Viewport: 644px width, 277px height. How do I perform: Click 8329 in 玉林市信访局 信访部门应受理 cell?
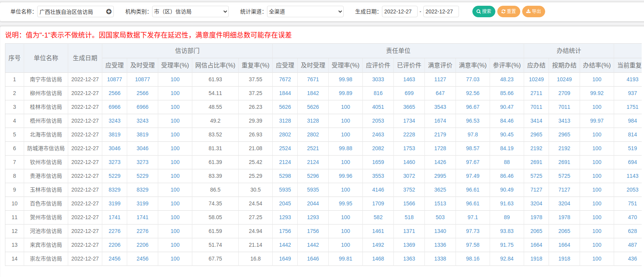click(x=115, y=190)
